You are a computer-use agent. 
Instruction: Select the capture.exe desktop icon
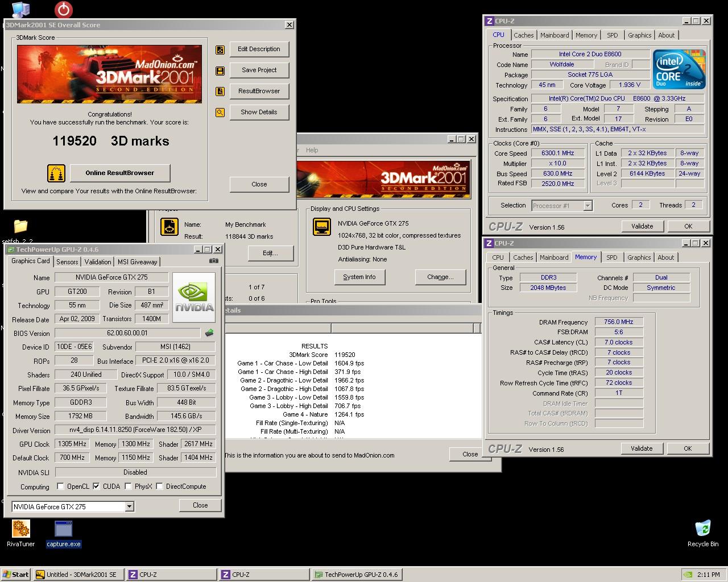tap(64, 529)
